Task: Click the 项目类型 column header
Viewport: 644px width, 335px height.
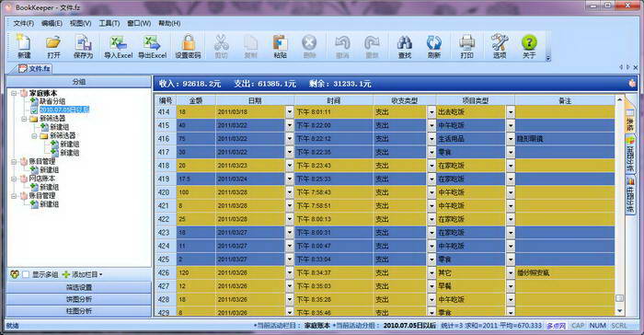Action: pyautogui.click(x=476, y=100)
